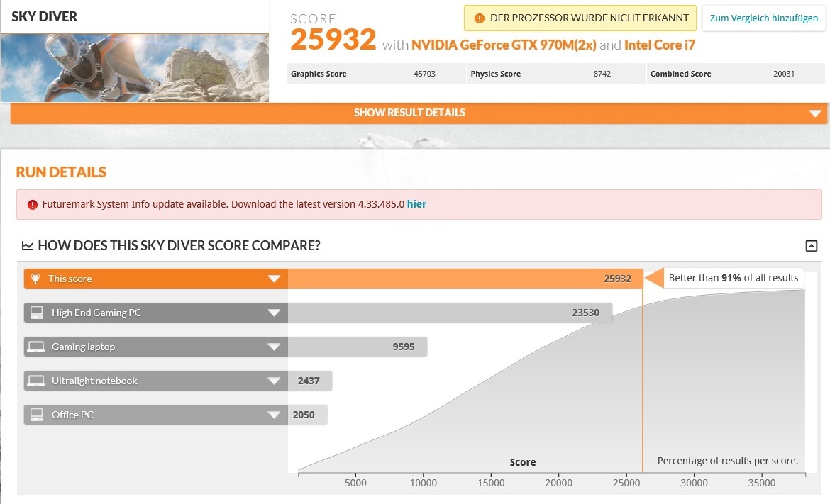Image resolution: width=830 pixels, height=504 pixels.
Task: Click the SKY DIVER title
Action: 45,16
